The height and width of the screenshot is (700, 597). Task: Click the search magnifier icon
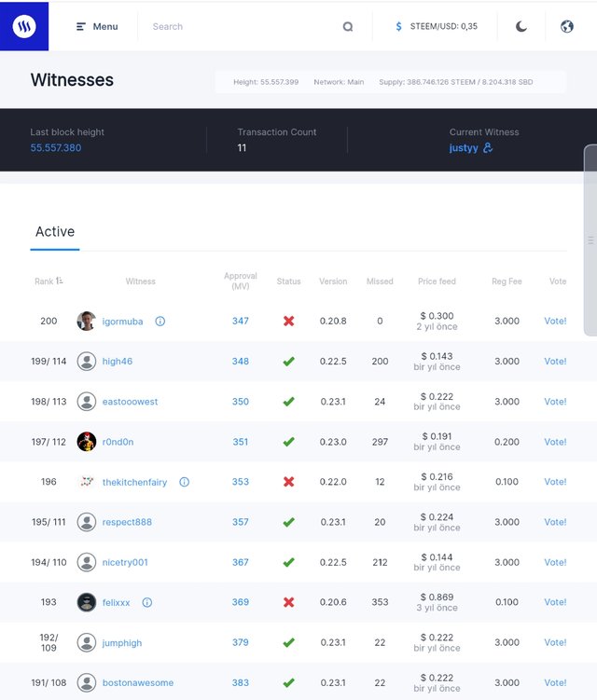(348, 27)
